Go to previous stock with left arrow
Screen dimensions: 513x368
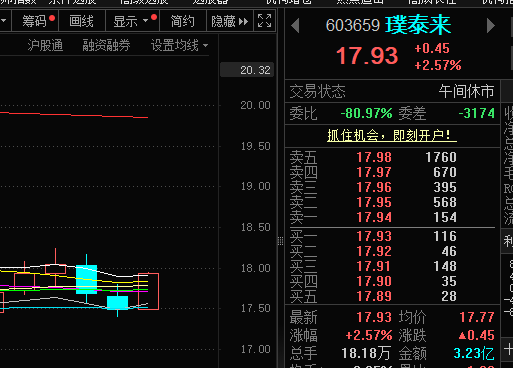295,26
